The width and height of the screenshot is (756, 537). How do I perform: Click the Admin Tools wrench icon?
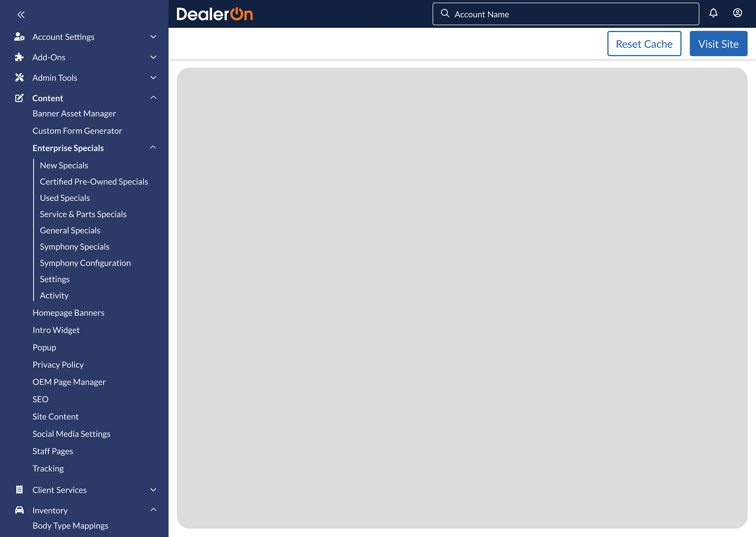pos(19,78)
